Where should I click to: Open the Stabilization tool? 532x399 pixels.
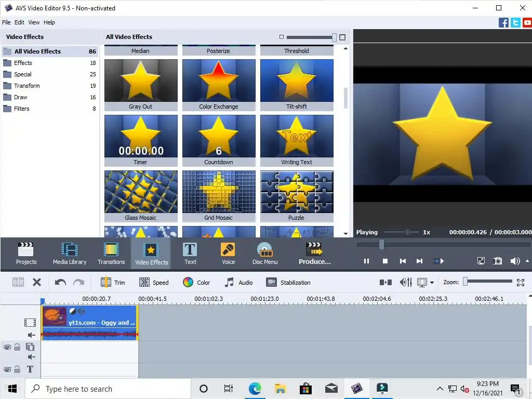[x=288, y=282]
